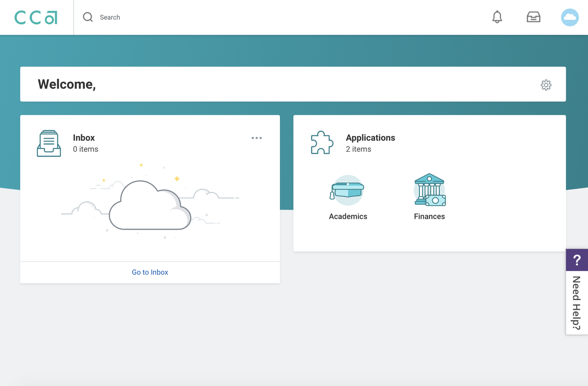Click the Welcome banner text
Viewport: 588px width, 386px height.
(67, 84)
